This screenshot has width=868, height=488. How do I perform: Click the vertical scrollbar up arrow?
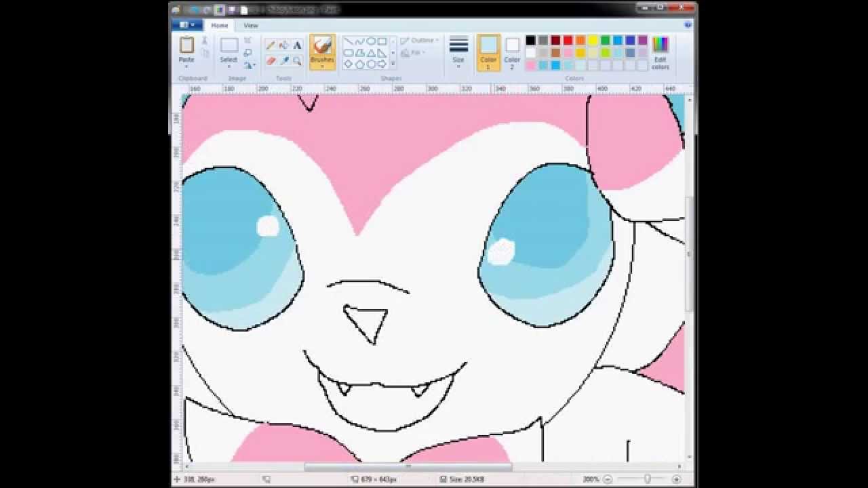pos(690,100)
